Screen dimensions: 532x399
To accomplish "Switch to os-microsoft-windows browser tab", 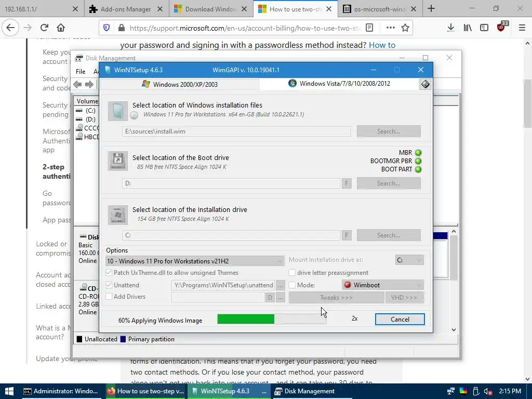I will [x=374, y=9].
